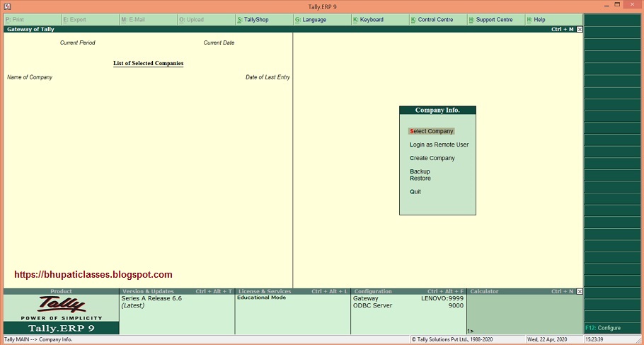Open Configuration panel header
644x345 pixels.
tap(408, 291)
